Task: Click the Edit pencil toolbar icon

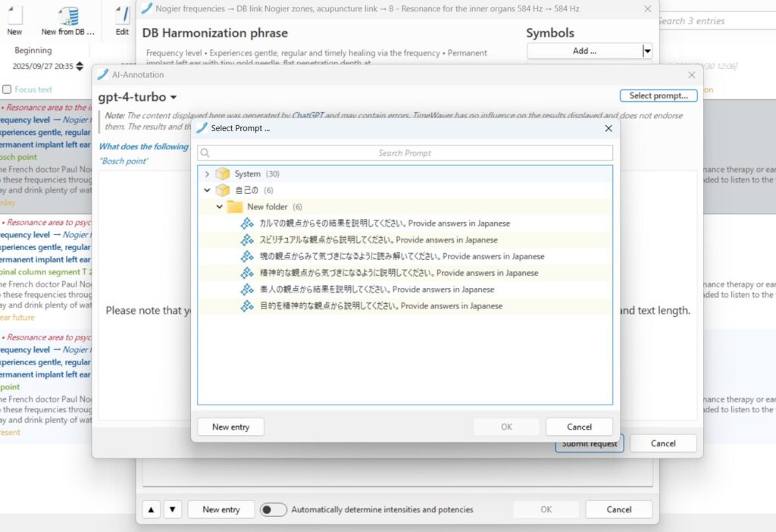Action: tap(122, 15)
